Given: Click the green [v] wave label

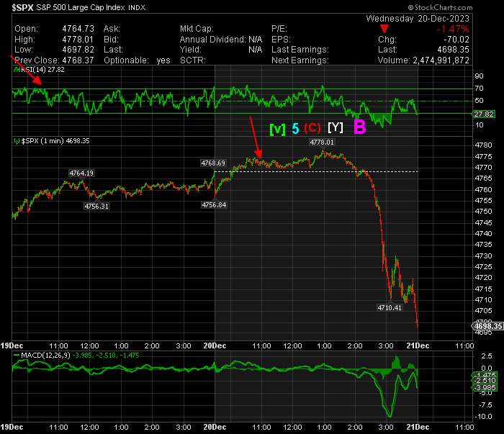Looking at the screenshot, I should [x=277, y=129].
